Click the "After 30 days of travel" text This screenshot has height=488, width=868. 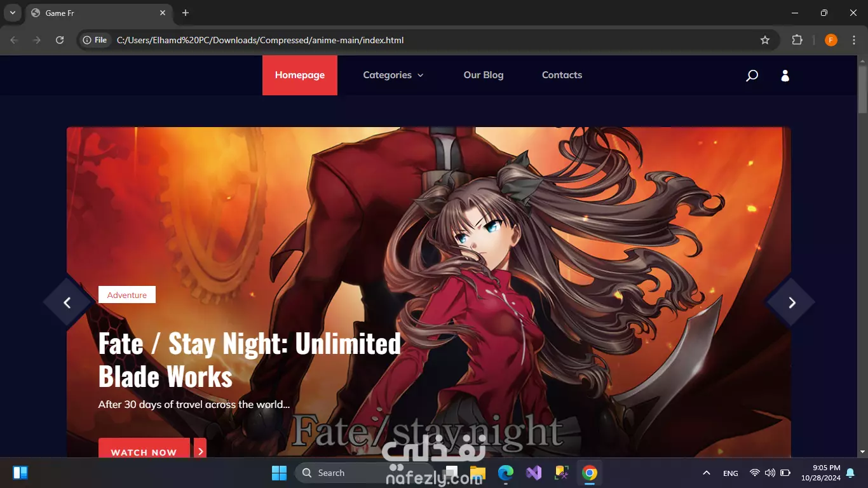click(194, 404)
